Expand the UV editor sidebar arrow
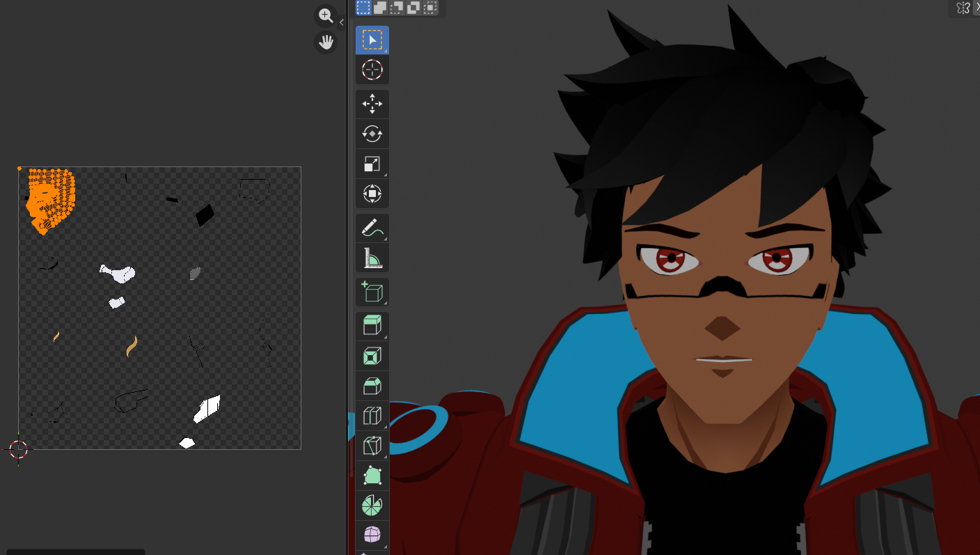 pyautogui.click(x=342, y=22)
